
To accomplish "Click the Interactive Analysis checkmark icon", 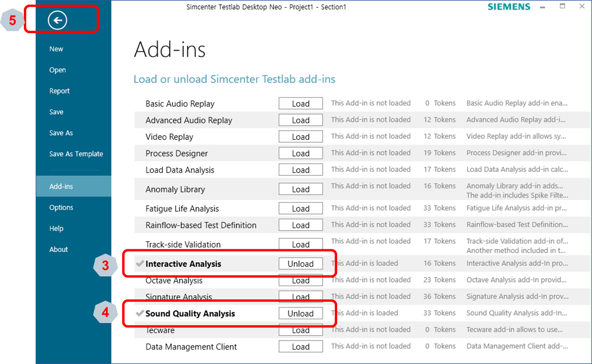I will pos(140,263).
